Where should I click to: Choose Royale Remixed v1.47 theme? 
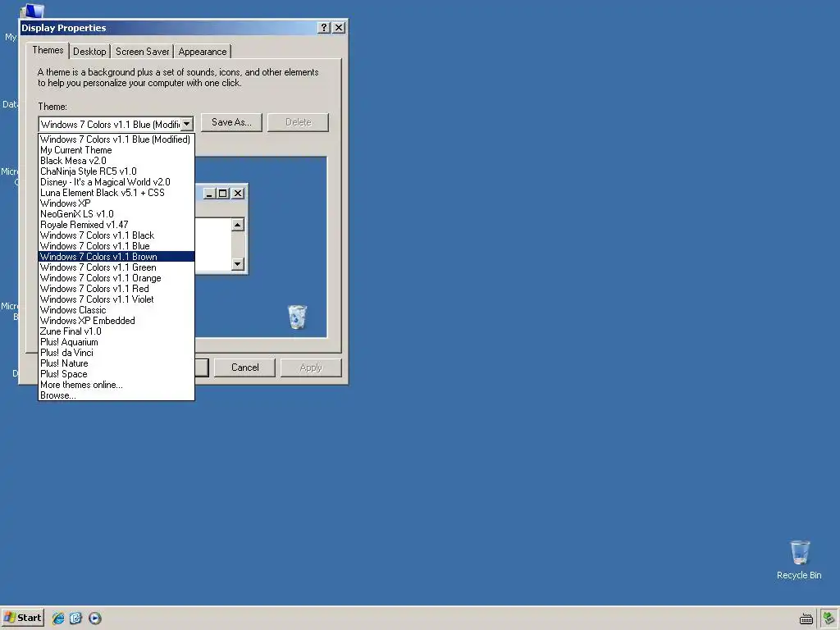[x=116, y=225]
